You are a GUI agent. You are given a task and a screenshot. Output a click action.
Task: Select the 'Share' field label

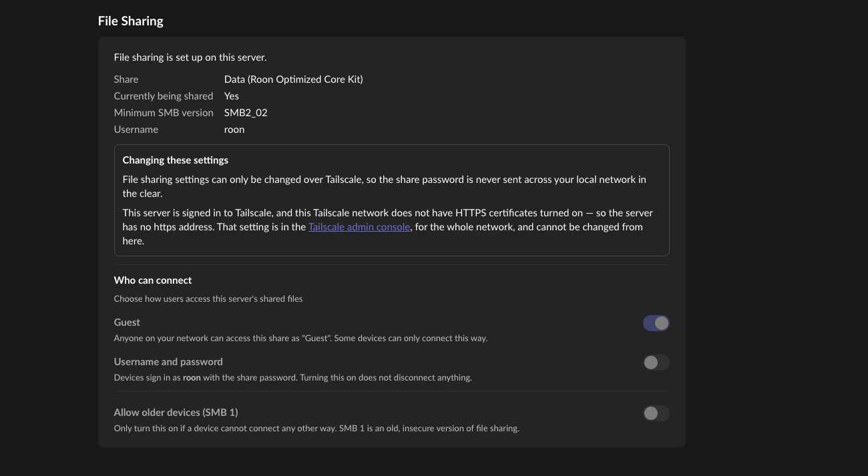(126, 79)
